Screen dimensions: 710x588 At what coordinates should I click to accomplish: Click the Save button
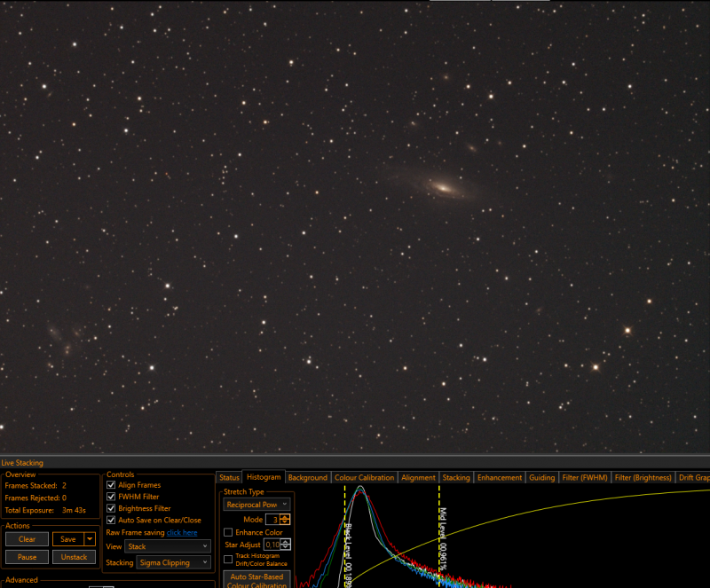68,539
